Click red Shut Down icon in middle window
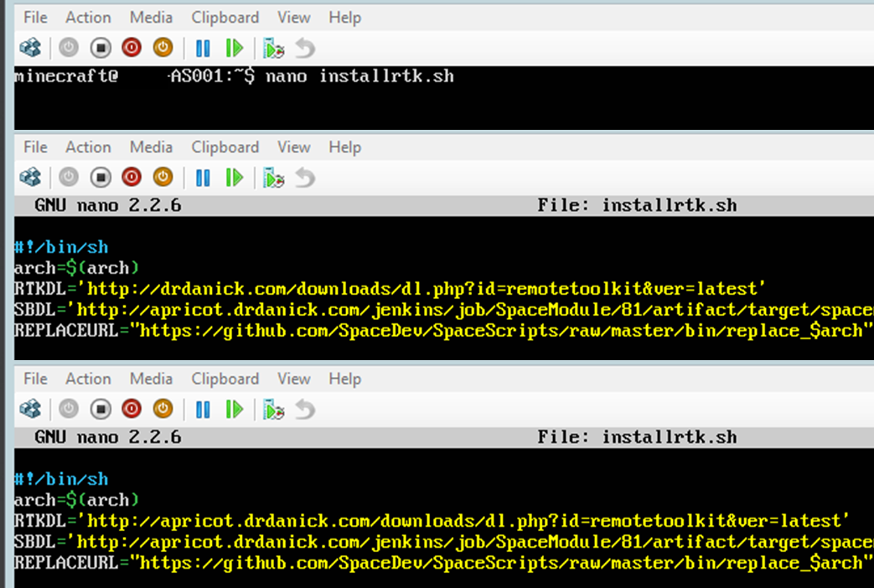 (132, 178)
